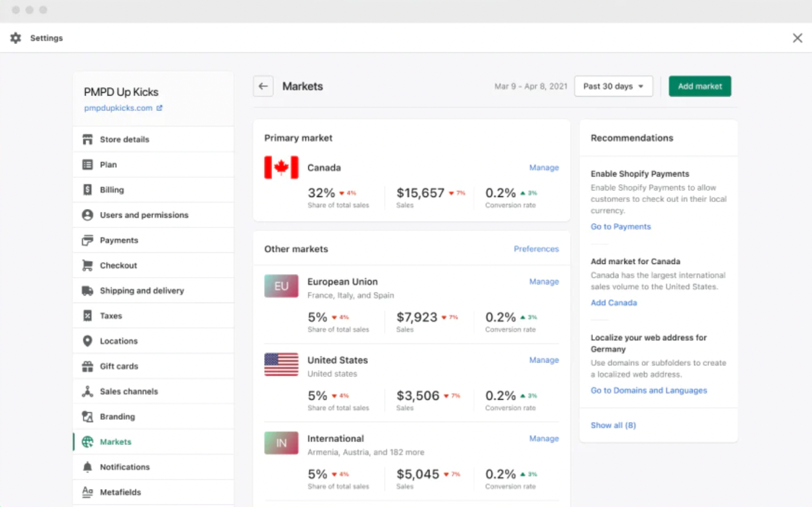Open Users and permissions
The image size is (812, 507).
point(153,215)
